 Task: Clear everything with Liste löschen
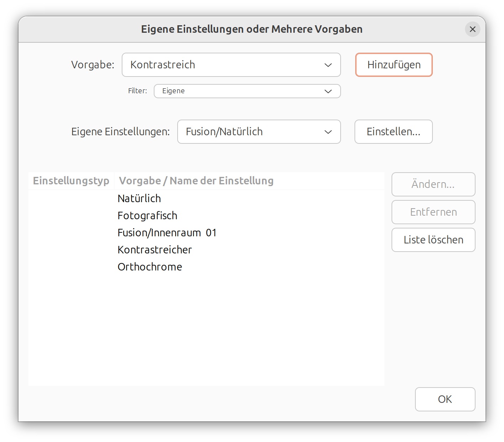pos(433,240)
